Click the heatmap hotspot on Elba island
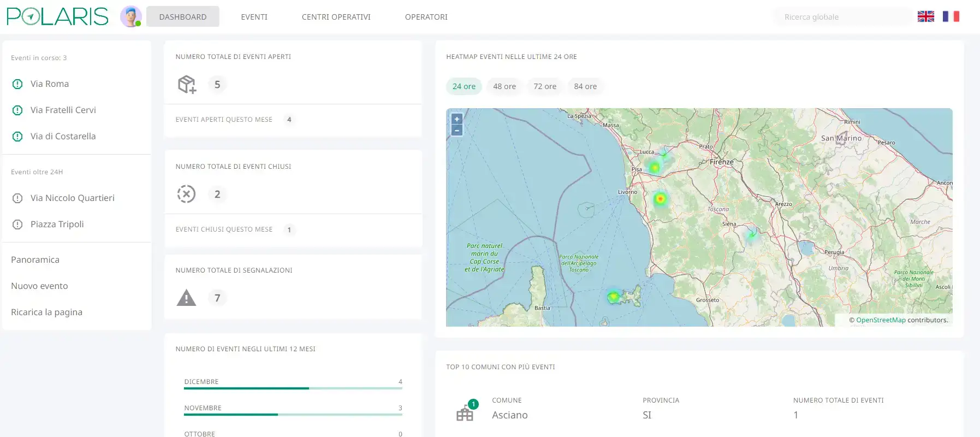 pyautogui.click(x=614, y=297)
